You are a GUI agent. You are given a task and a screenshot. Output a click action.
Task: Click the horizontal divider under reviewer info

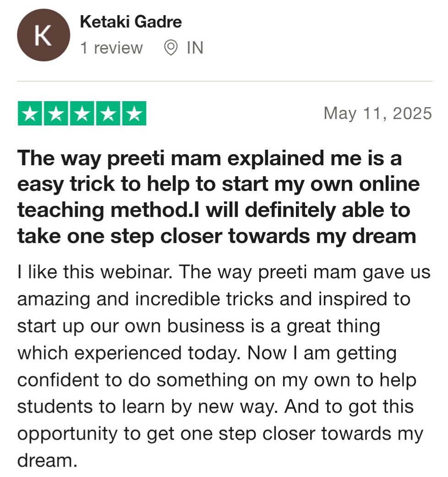(225, 81)
